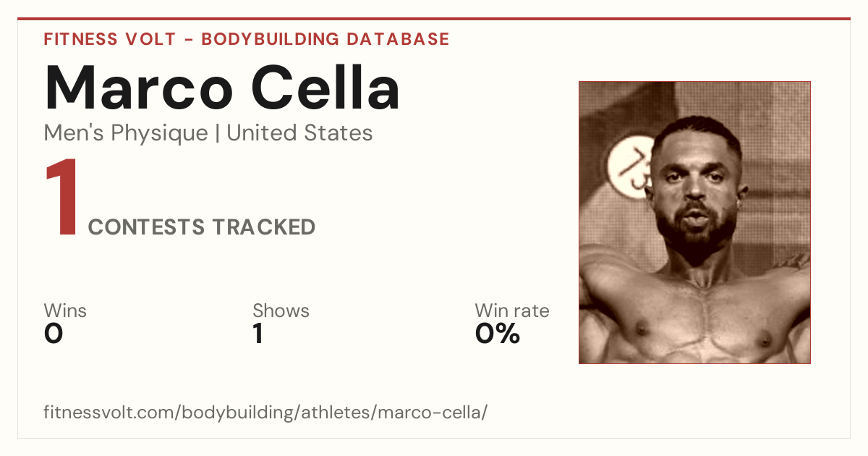The height and width of the screenshot is (456, 868).
Task: Click the Shows value 1
Action: click(258, 334)
